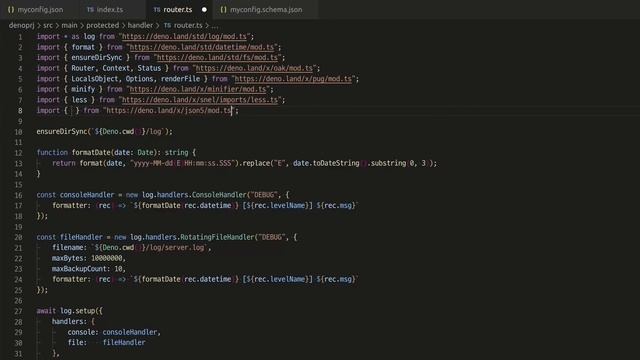
Task: Click consoleHandler constant on line 16
Action: [x=87, y=195]
